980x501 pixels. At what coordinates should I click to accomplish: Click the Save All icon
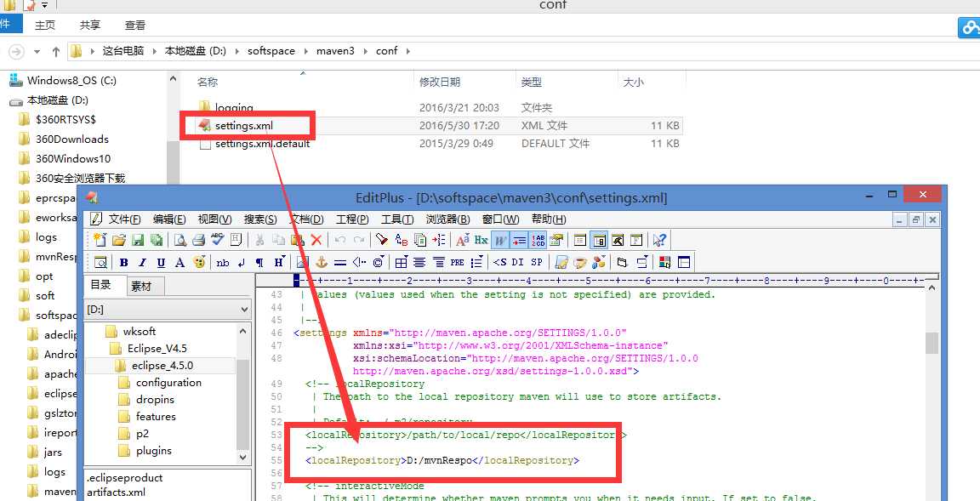tap(157, 240)
